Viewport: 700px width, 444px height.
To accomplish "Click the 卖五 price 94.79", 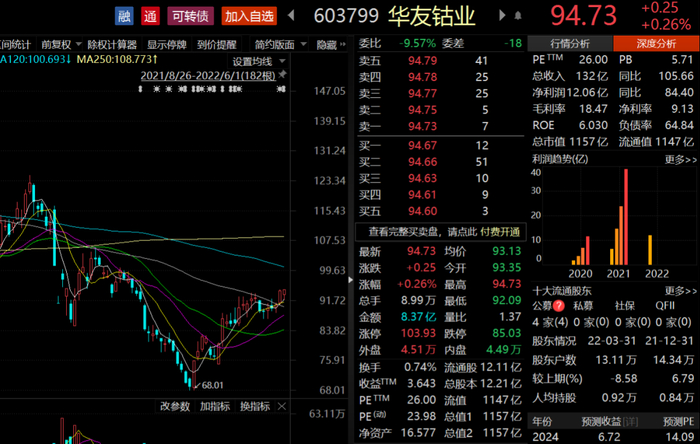I will pos(422,61).
